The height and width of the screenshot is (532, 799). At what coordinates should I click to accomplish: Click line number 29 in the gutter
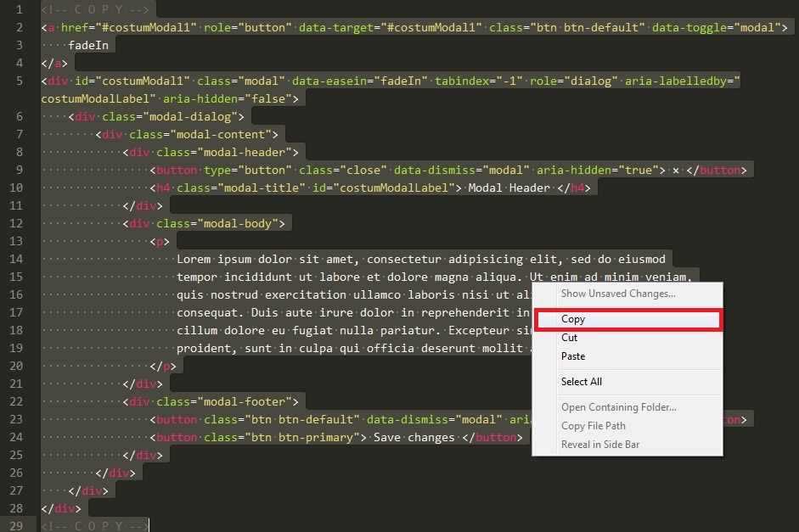click(x=16, y=526)
